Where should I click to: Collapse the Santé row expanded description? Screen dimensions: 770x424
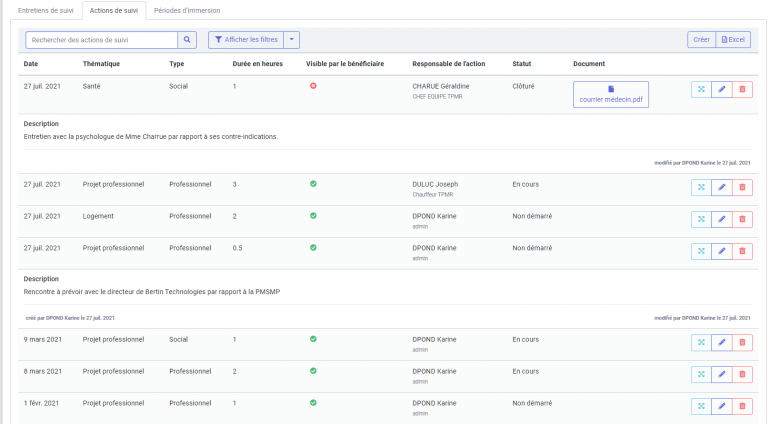coord(701,89)
